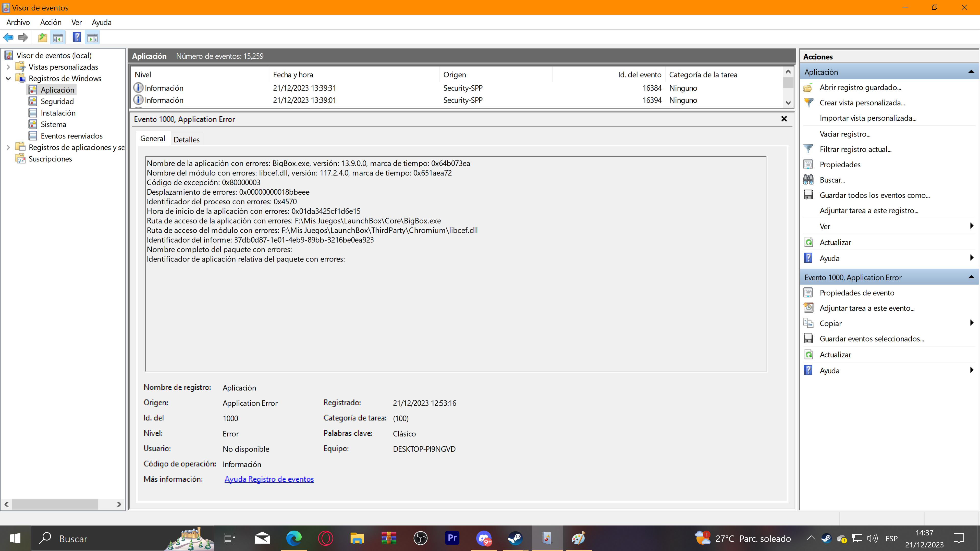Select Visor de eventos (local) root node
This screenshot has height=551, width=980.
[54, 56]
